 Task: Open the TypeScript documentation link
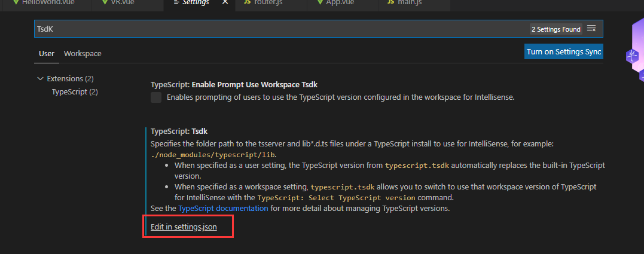click(223, 209)
